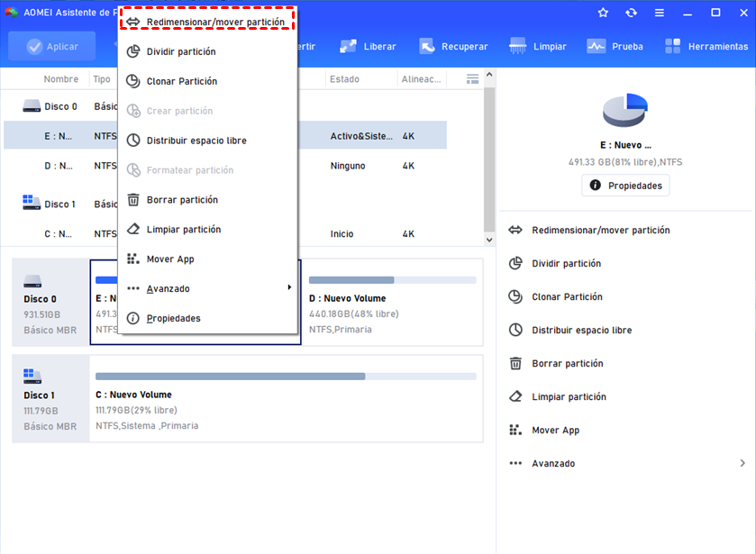Image resolution: width=756 pixels, height=554 pixels.
Task: Select the Disco 0 row in the partition list
Action: point(225,106)
